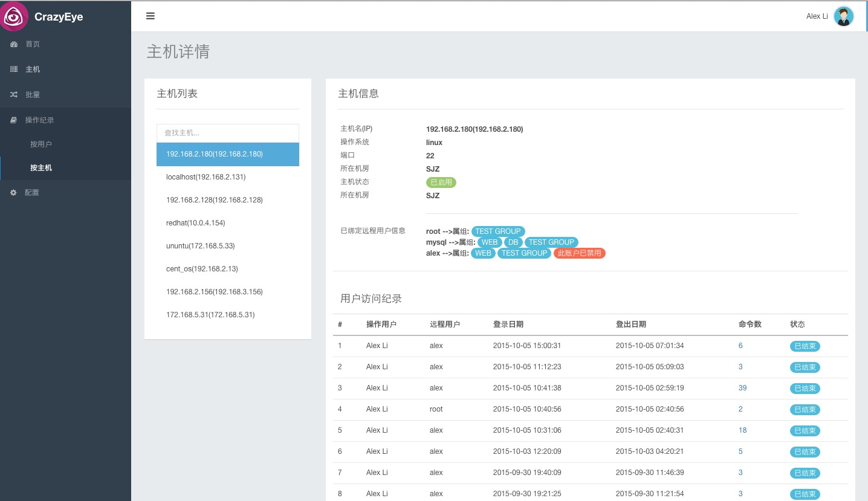868x501 pixels.
Task: Open command count 39 link
Action: click(742, 388)
